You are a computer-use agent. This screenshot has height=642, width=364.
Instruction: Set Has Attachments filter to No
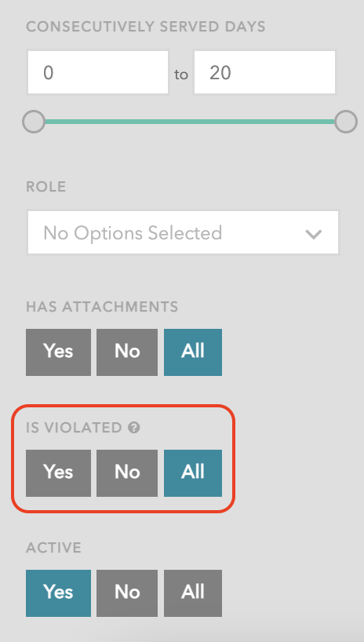(x=127, y=352)
